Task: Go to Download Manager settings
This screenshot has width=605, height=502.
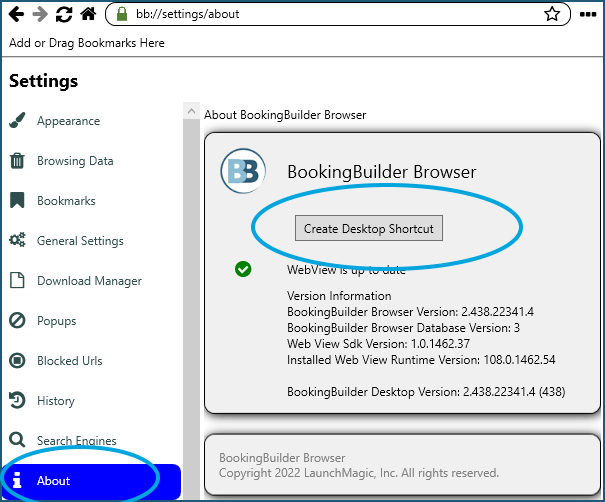Action: point(89,281)
